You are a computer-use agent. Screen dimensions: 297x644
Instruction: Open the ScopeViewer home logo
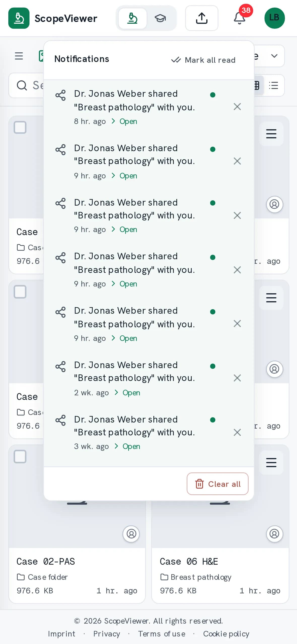tap(53, 18)
